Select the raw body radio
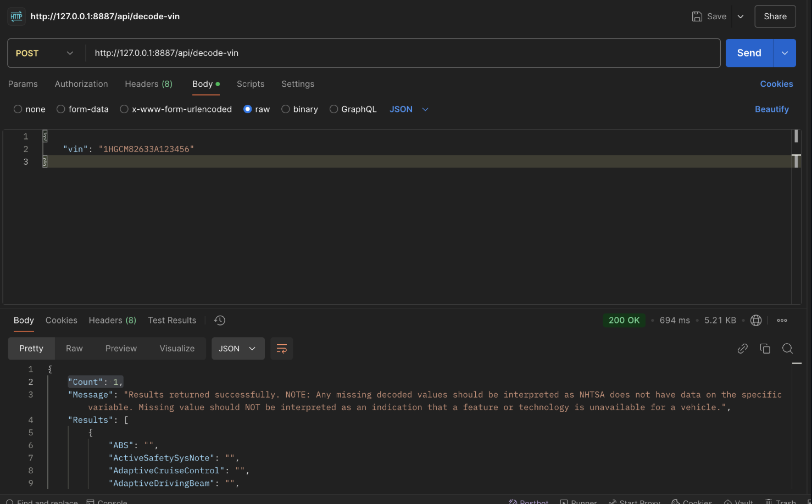812x504 pixels. click(248, 109)
